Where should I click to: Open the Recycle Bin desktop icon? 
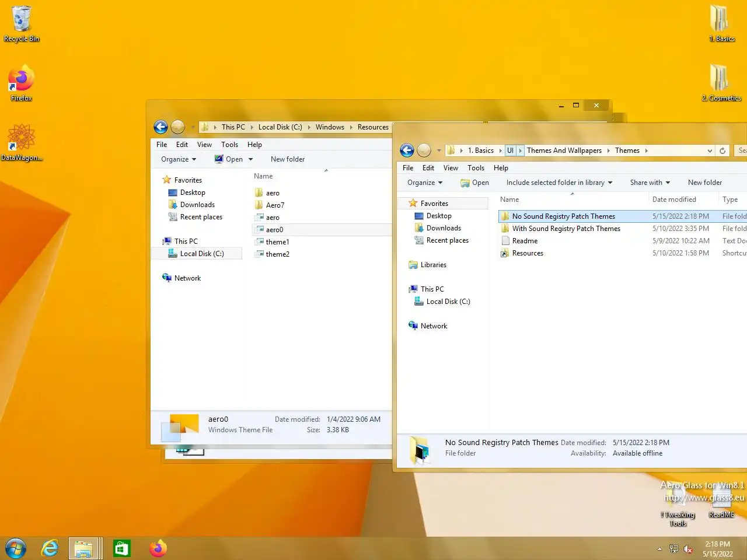(22, 23)
